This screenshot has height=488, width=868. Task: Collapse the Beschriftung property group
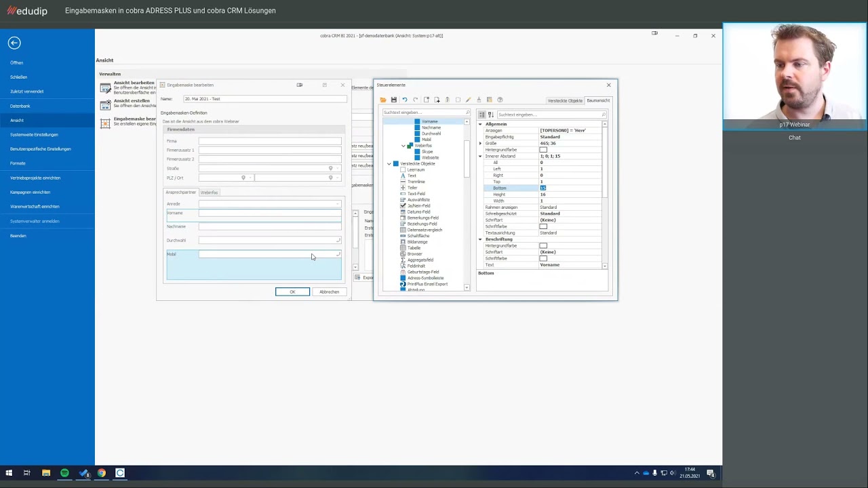coord(480,239)
